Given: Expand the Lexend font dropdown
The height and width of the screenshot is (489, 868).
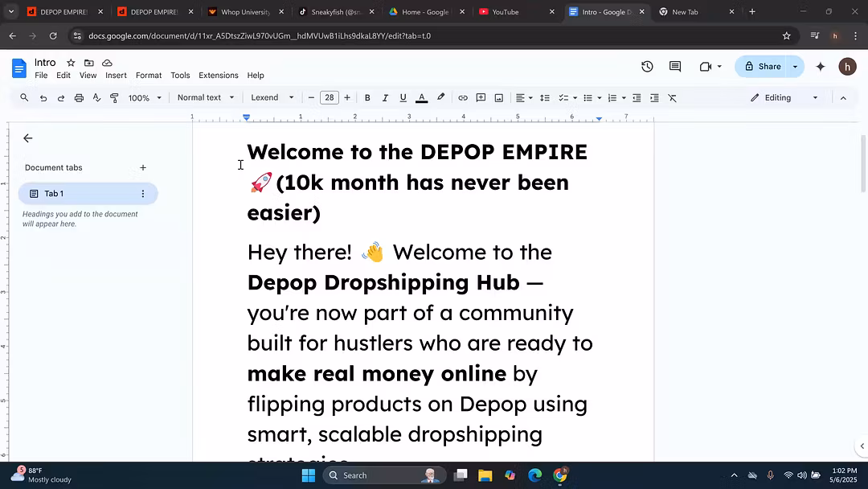Looking at the screenshot, I should pos(272,98).
